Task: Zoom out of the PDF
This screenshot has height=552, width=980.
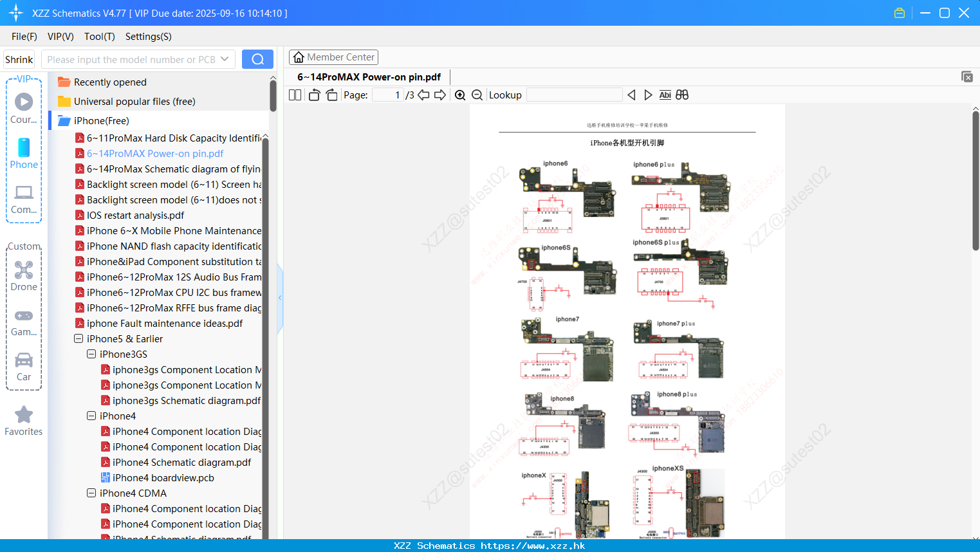Action: coord(477,95)
